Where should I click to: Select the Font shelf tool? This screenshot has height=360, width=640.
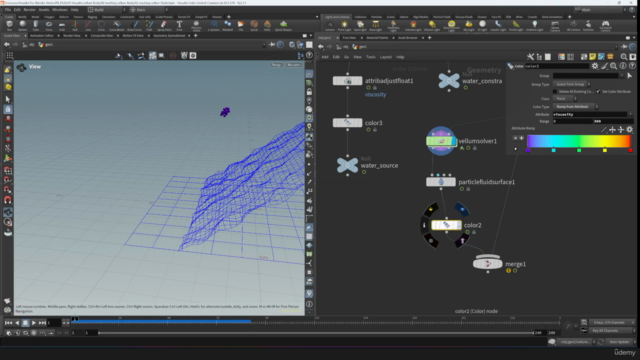coord(179,26)
